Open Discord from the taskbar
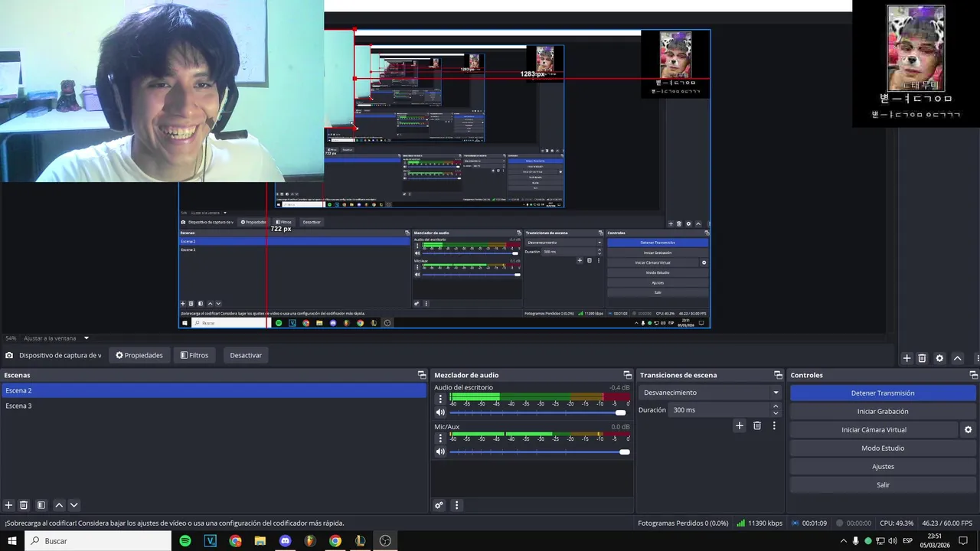Viewport: 980px width, 551px height. (x=286, y=541)
